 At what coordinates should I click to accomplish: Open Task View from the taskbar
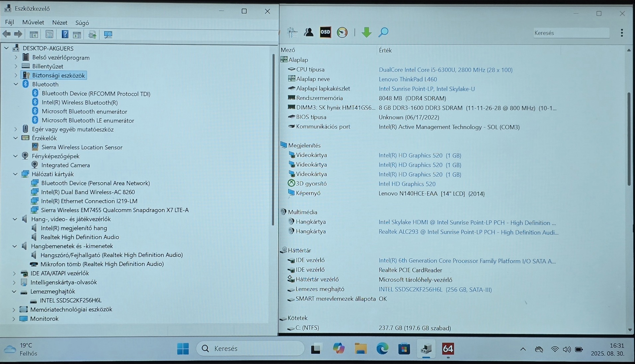coord(316,349)
